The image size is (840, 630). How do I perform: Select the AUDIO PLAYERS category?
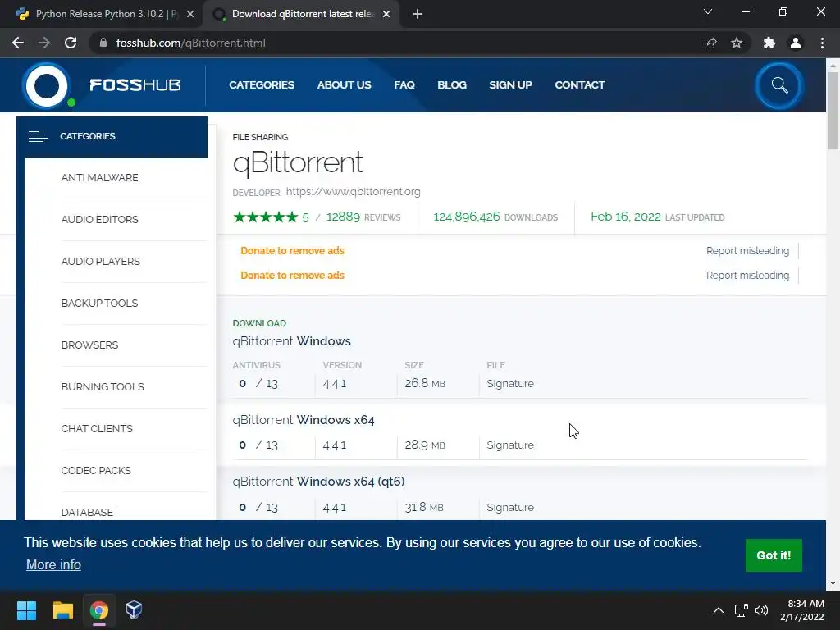point(100,262)
